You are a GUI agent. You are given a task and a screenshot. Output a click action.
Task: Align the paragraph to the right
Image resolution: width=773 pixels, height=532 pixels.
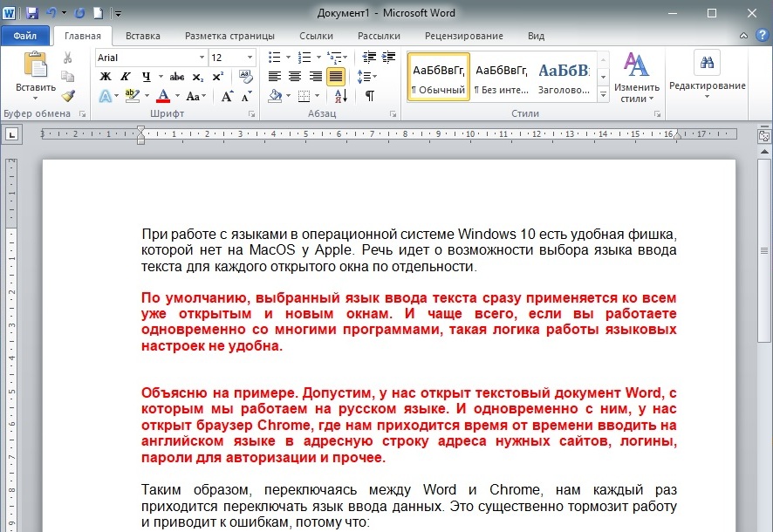[315, 77]
